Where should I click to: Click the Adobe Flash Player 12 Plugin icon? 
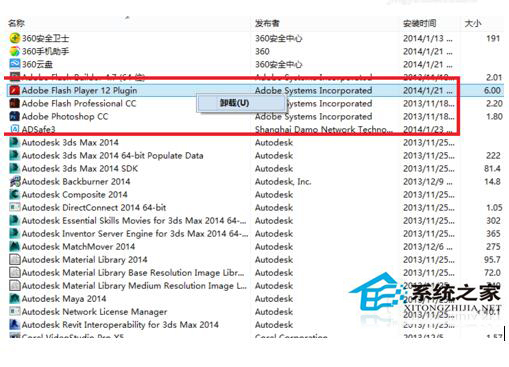(15, 90)
